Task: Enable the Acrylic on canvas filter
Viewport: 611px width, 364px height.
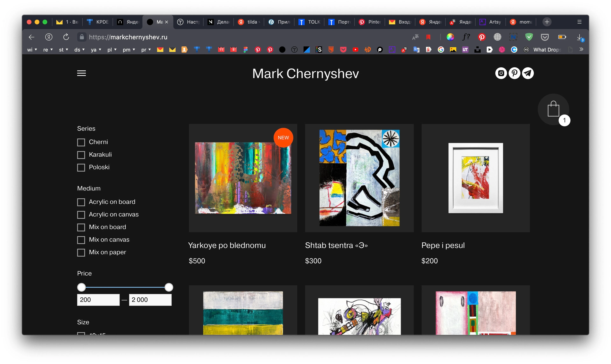Action: [x=81, y=215]
